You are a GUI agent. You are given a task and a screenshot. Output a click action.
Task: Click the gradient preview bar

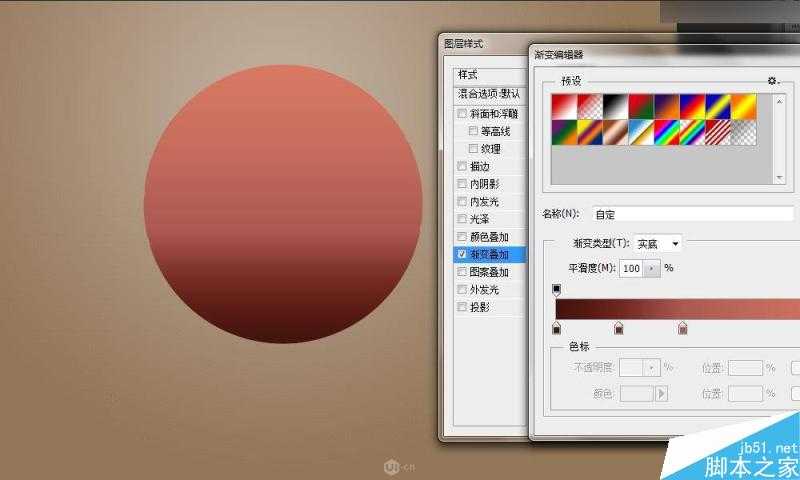tap(678, 309)
